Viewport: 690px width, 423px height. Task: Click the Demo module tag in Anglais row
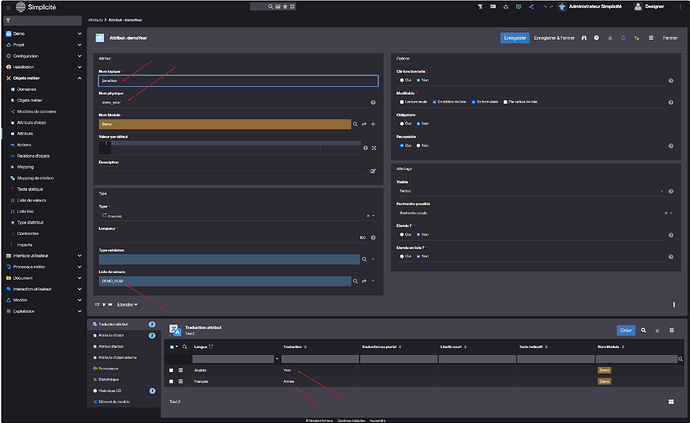(x=604, y=370)
